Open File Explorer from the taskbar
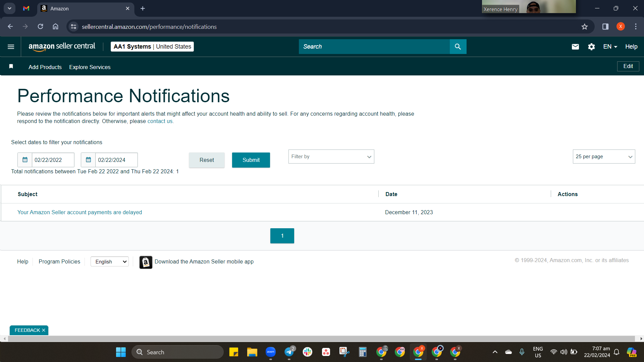644x362 pixels. pyautogui.click(x=252, y=352)
